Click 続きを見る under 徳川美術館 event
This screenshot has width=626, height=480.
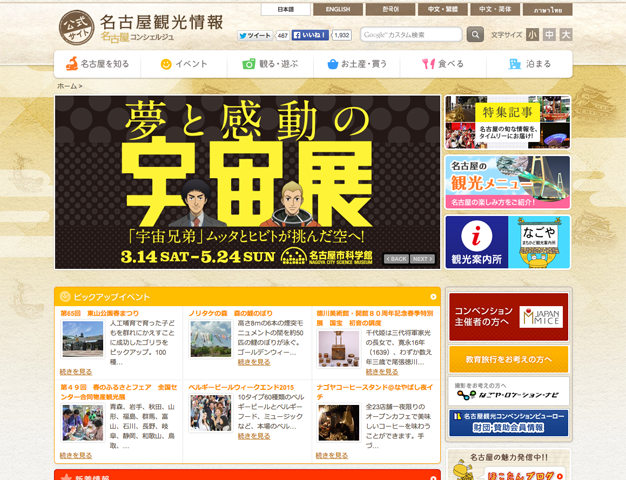(x=382, y=371)
